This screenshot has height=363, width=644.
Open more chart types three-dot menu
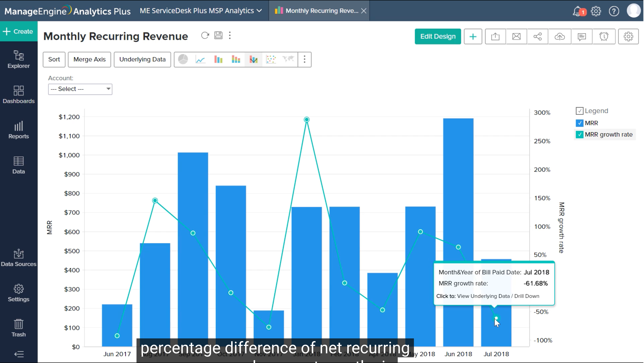(x=304, y=60)
